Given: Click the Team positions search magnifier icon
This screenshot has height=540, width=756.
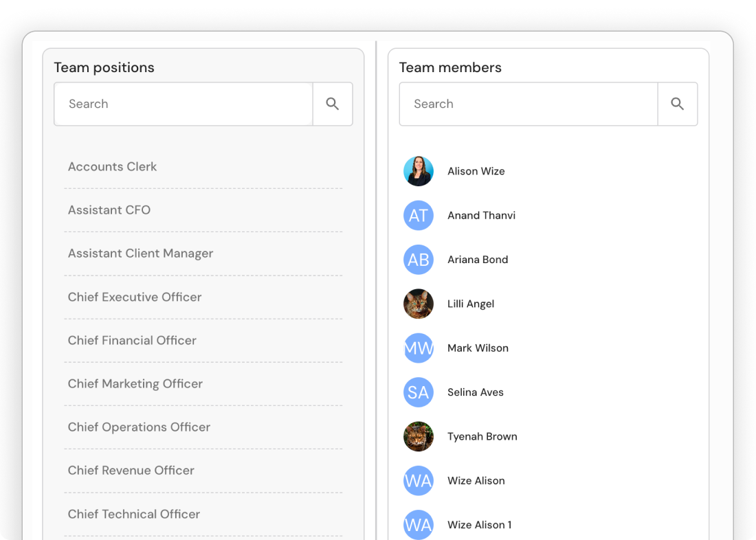Looking at the screenshot, I should tap(332, 104).
